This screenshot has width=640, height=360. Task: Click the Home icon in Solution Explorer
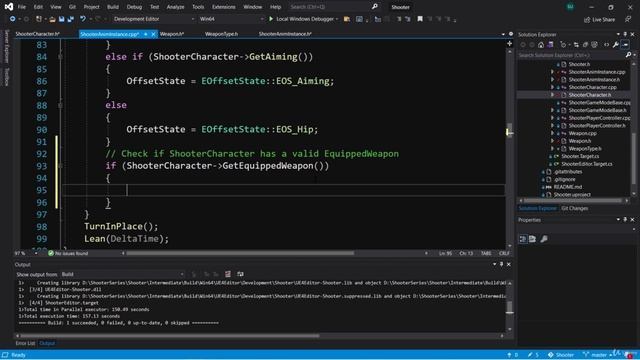pos(541,45)
